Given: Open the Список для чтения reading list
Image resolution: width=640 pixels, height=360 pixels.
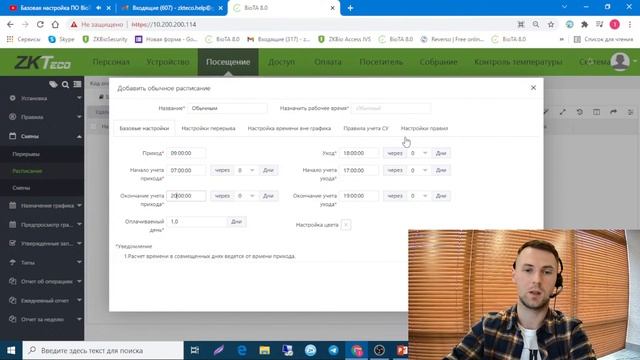Looking at the screenshot, I should (x=604, y=39).
